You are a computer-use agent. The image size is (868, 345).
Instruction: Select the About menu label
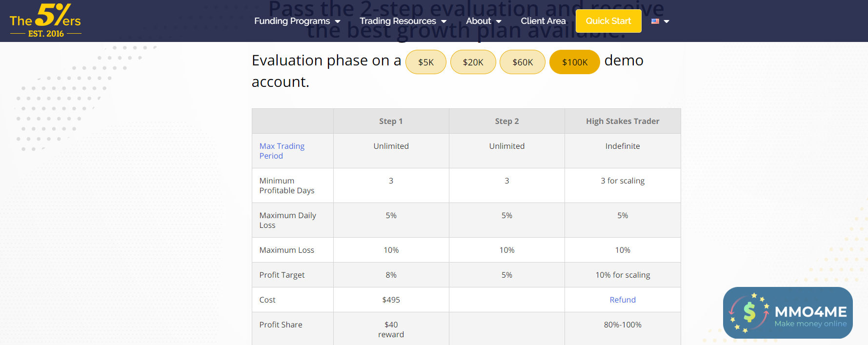pyautogui.click(x=478, y=21)
